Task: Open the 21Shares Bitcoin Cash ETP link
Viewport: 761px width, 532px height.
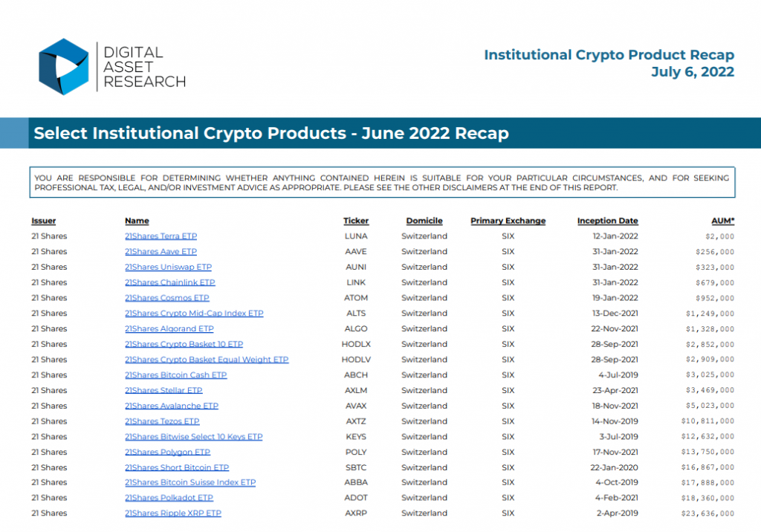Action: point(175,375)
